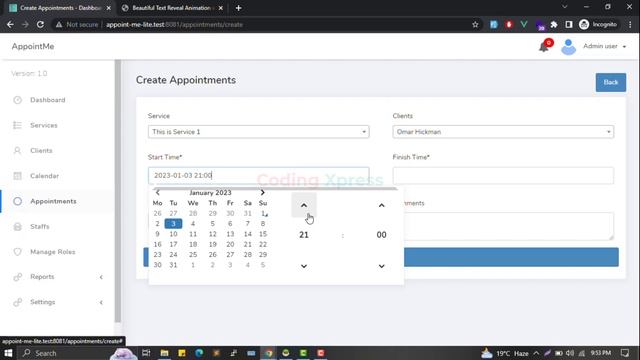Go to next month in date picker
This screenshot has height=360, width=640.
pyautogui.click(x=262, y=193)
